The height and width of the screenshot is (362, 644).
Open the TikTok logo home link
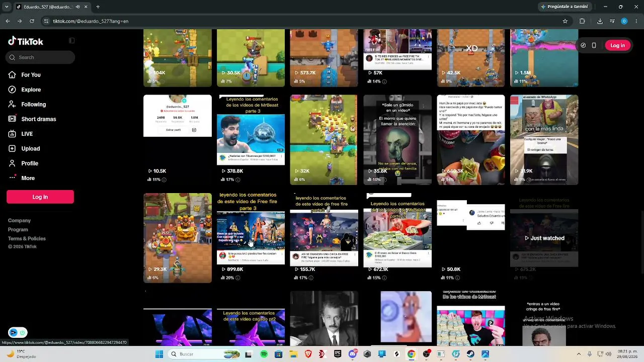coord(26,41)
